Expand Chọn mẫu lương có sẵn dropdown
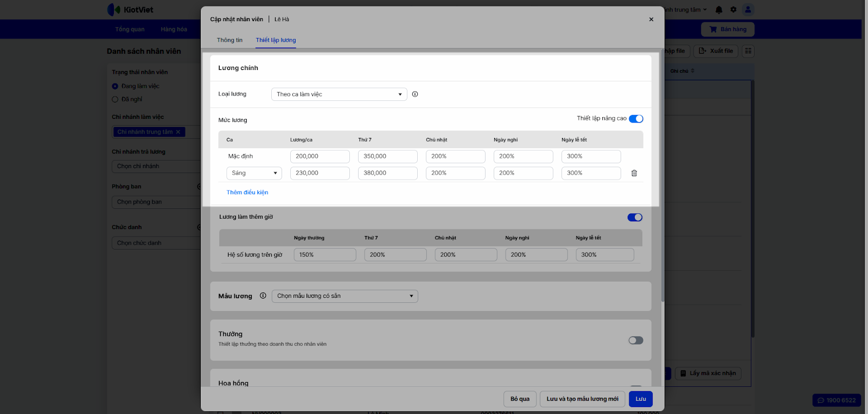Viewport: 868px width, 414px height. (x=344, y=296)
